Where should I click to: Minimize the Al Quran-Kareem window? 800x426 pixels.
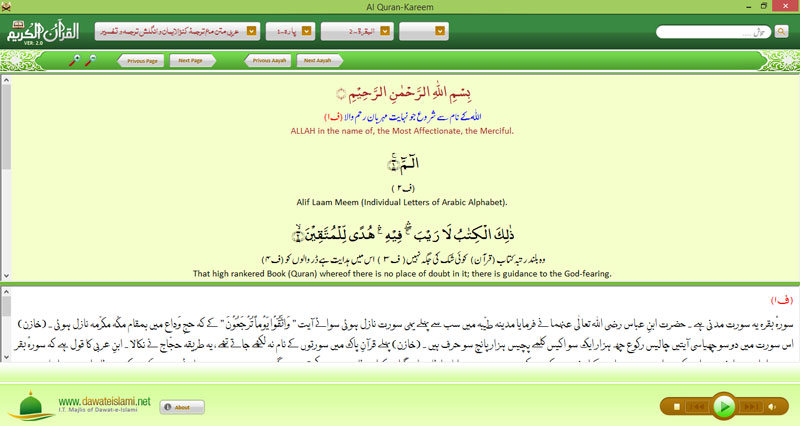(748, 7)
